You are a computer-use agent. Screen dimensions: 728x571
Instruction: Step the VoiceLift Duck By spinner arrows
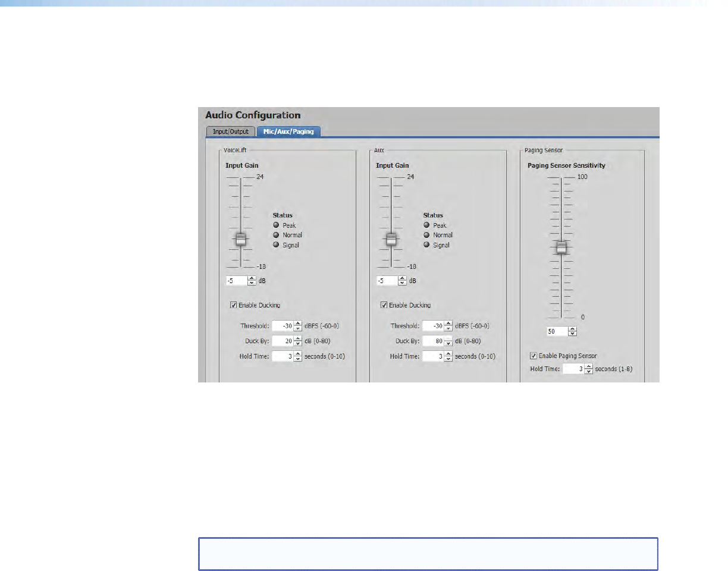tap(298, 341)
